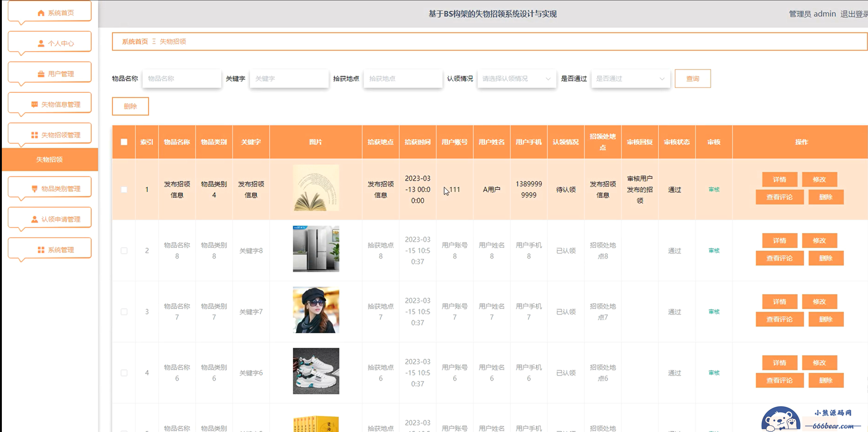The image size is (868, 432).
Task: Open 详情 for row 1 发布招领信息
Action: (780, 179)
